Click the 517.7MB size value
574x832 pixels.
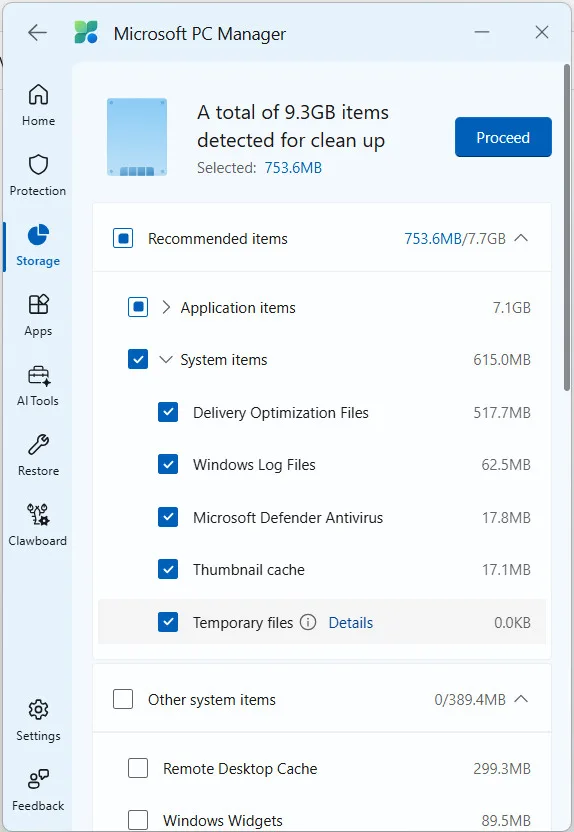[502, 412]
